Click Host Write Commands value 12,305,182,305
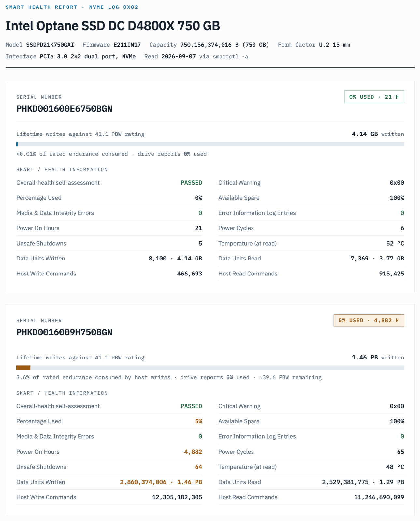This screenshot has height=521, width=420. [177, 497]
